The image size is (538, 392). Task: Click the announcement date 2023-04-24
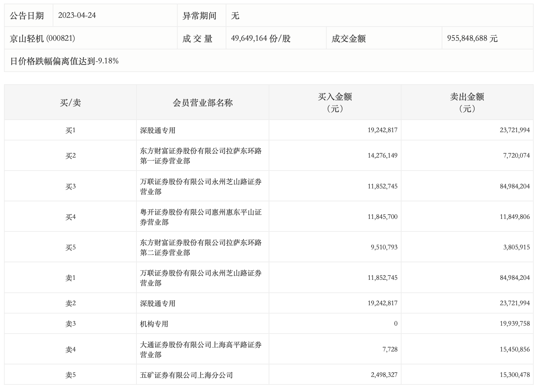[77, 15]
